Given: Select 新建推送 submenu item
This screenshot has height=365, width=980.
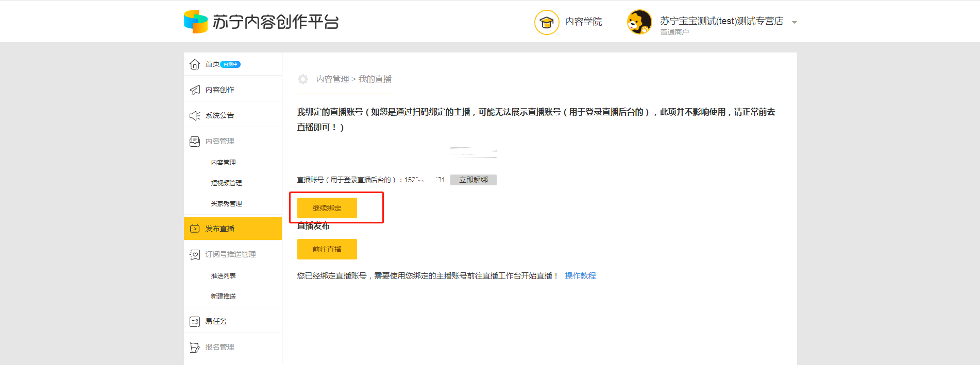Looking at the screenshot, I should coord(223,297).
